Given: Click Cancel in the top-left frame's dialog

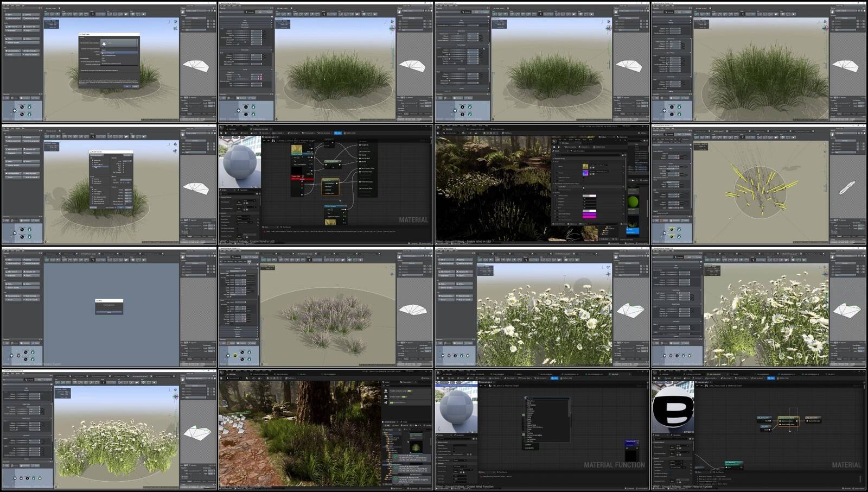Looking at the screenshot, I should click(x=135, y=86).
